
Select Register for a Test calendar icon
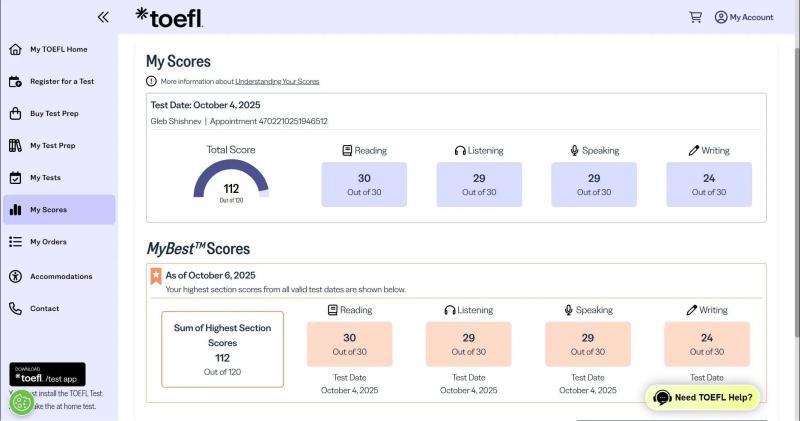click(x=15, y=82)
